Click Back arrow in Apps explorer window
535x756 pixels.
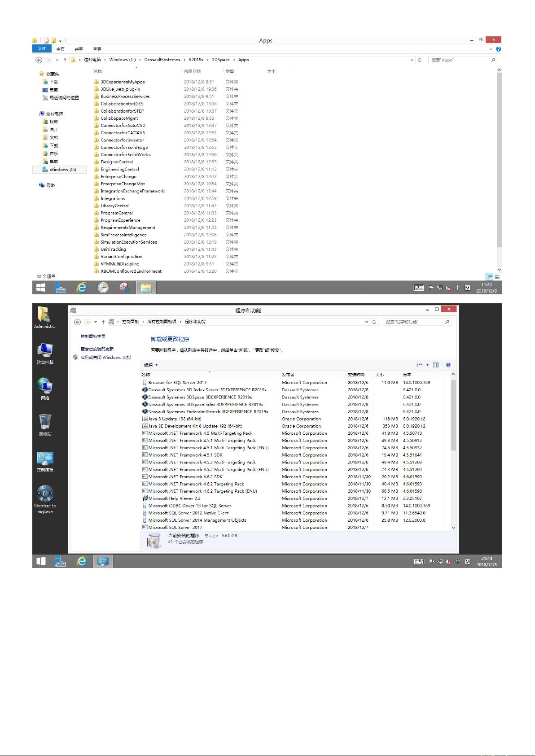click(x=39, y=60)
